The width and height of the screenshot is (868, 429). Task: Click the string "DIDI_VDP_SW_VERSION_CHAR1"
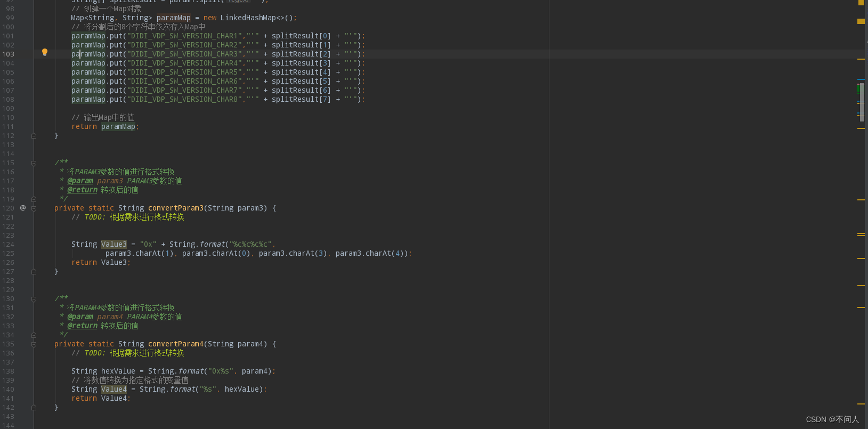(184, 36)
